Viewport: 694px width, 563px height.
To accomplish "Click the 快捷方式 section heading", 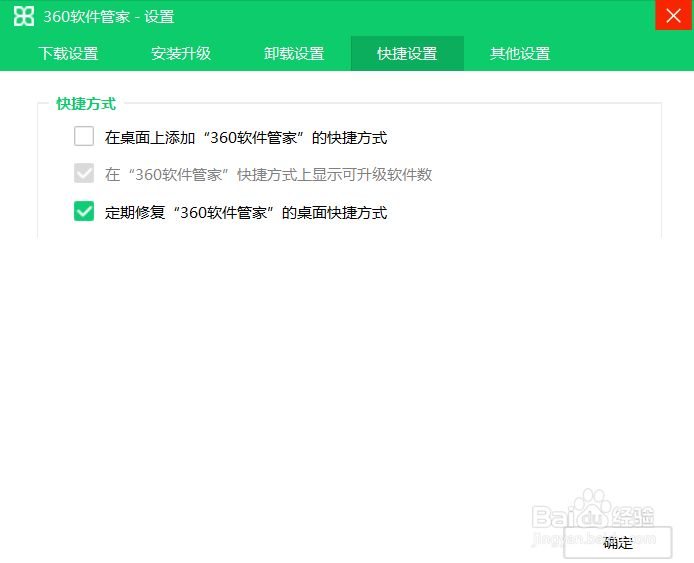I will [x=86, y=104].
